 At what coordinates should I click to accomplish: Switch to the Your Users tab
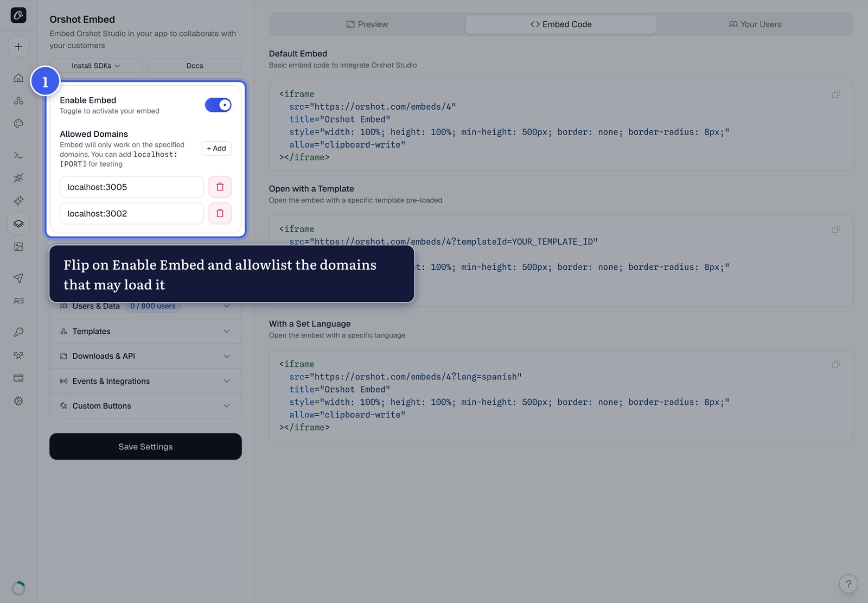tap(755, 24)
